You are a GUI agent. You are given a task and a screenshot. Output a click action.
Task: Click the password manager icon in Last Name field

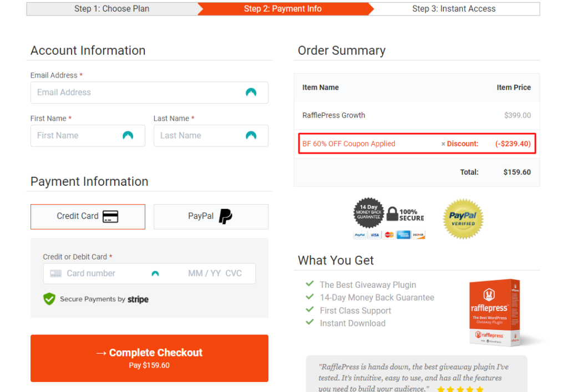[x=251, y=135]
